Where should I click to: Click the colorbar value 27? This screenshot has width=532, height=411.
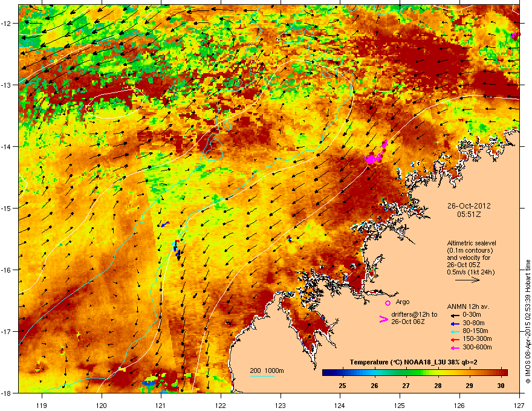coord(406,386)
